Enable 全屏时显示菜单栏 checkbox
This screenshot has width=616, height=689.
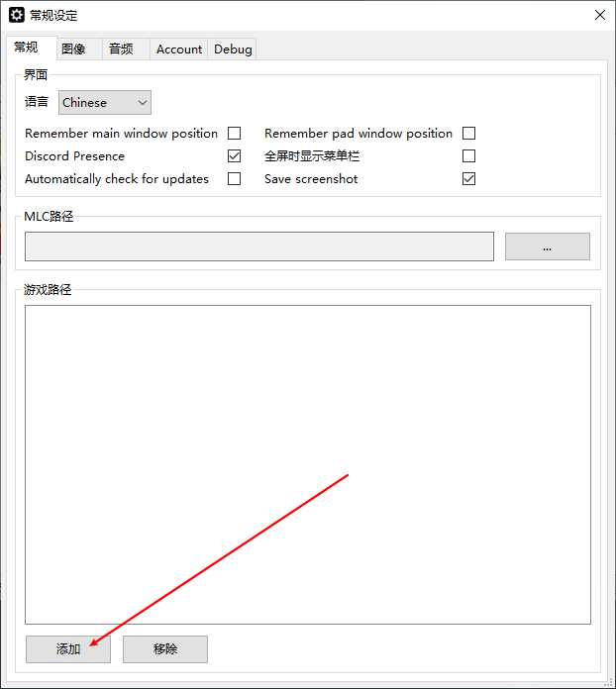click(468, 156)
